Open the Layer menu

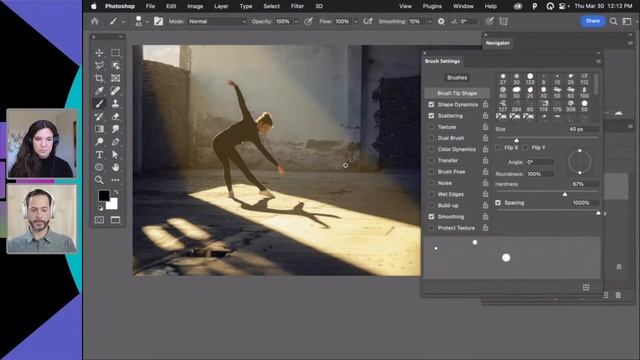point(221,6)
